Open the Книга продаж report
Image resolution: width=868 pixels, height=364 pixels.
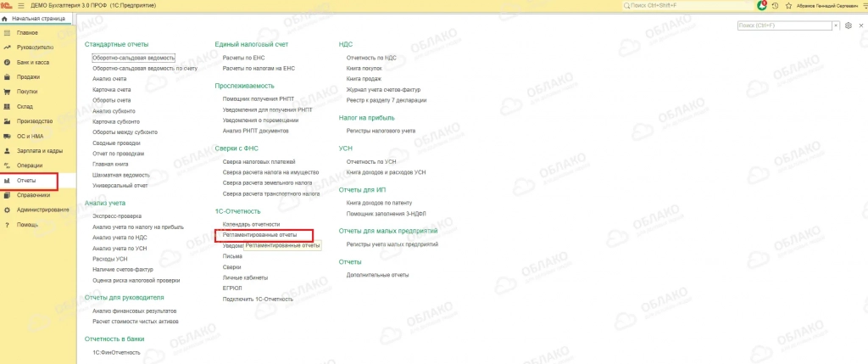click(364, 79)
